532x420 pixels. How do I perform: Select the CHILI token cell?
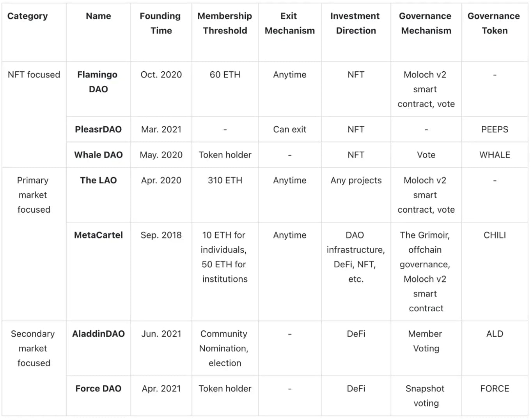click(x=495, y=235)
